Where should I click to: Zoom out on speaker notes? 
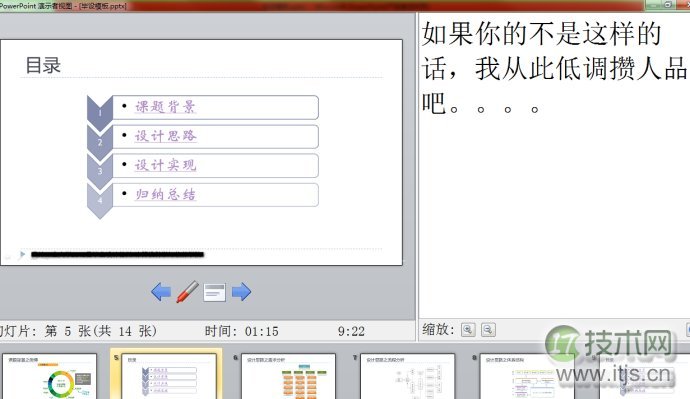[488, 329]
